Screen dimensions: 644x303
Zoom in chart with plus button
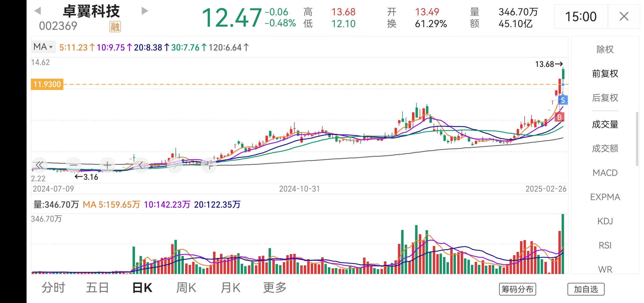point(107,165)
